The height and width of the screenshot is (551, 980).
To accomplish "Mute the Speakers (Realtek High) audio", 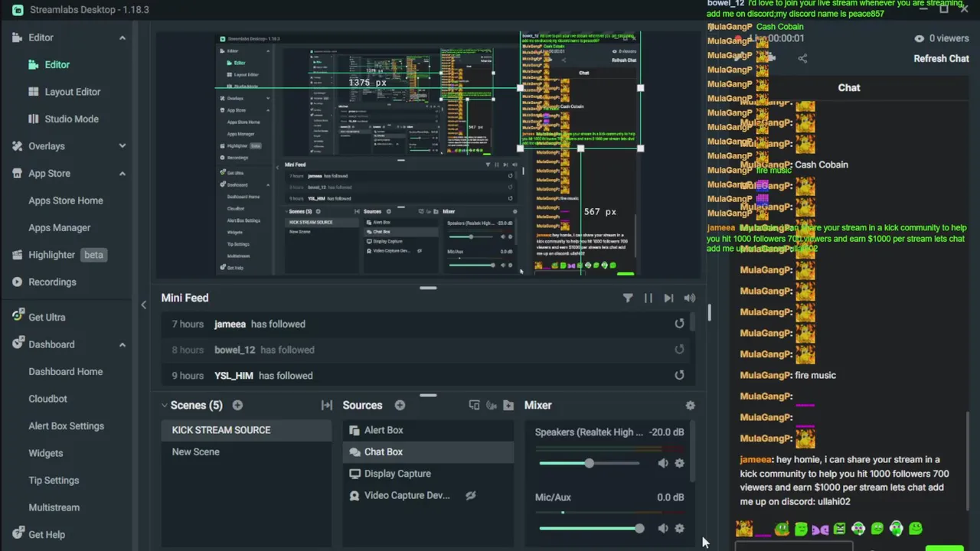I will [x=663, y=463].
